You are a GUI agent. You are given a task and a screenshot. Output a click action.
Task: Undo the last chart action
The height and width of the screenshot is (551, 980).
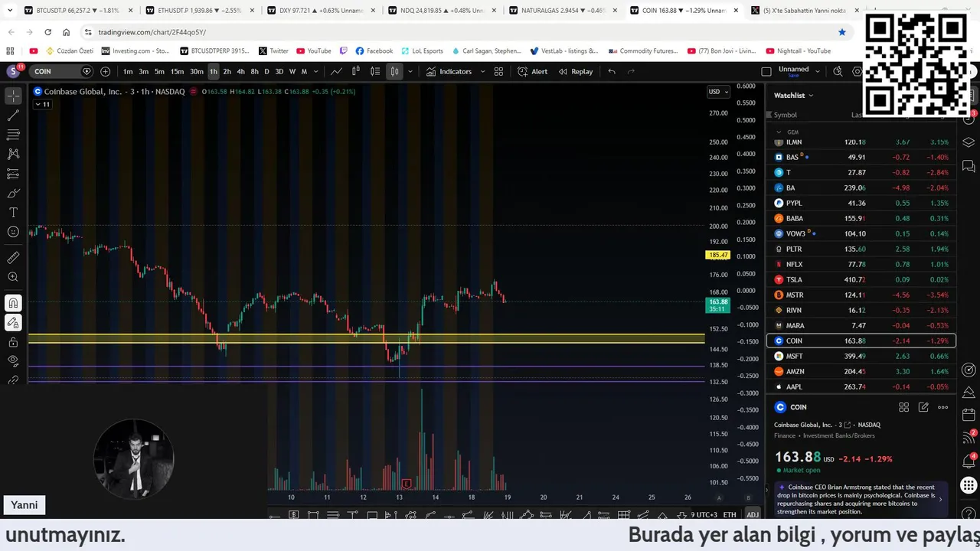coord(612,71)
